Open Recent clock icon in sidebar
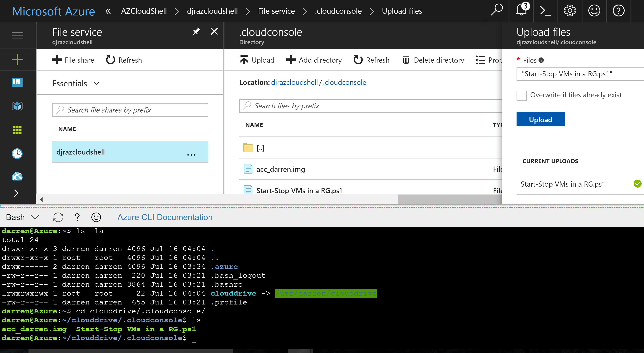The height and width of the screenshot is (353, 644). pos(17,153)
